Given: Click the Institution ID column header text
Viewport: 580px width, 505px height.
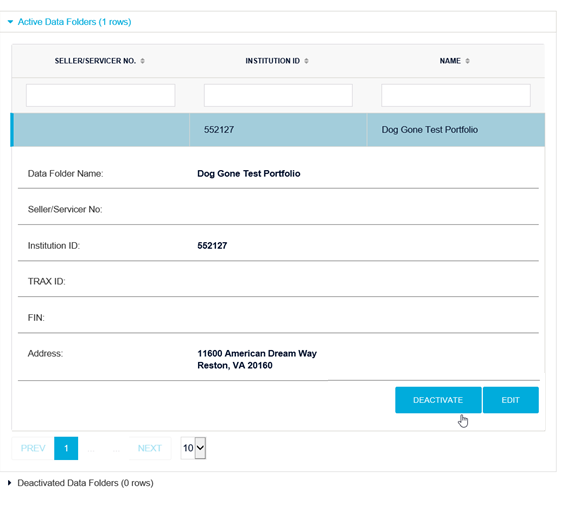Looking at the screenshot, I should click(273, 61).
